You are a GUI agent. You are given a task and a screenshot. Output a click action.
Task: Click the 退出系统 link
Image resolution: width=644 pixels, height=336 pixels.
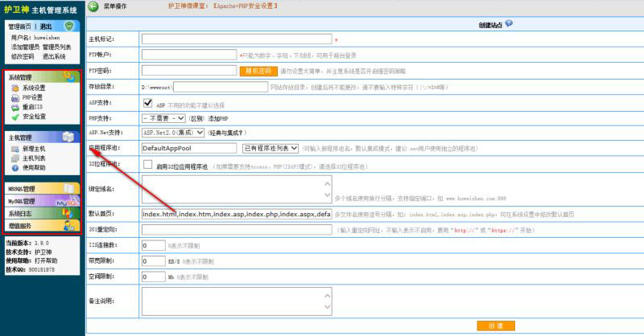tap(54, 56)
